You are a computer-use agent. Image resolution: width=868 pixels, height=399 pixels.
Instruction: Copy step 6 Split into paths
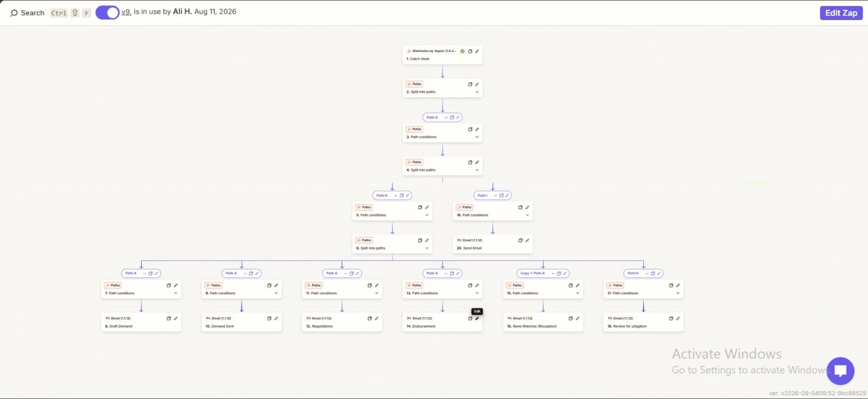[x=420, y=240]
